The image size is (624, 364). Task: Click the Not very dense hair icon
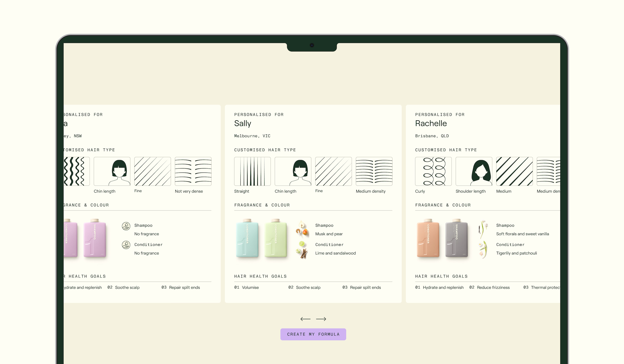[193, 171]
